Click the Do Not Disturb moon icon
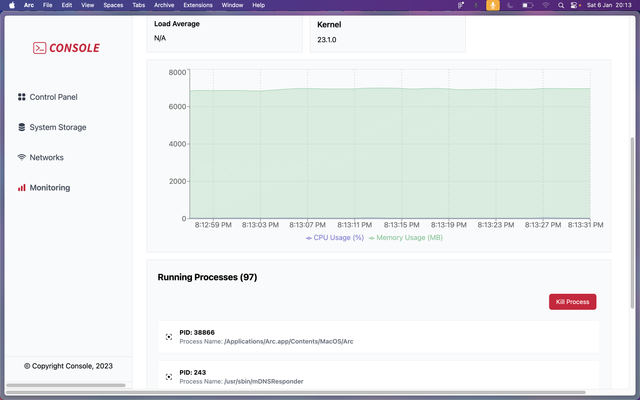640x400 pixels. click(x=510, y=5)
